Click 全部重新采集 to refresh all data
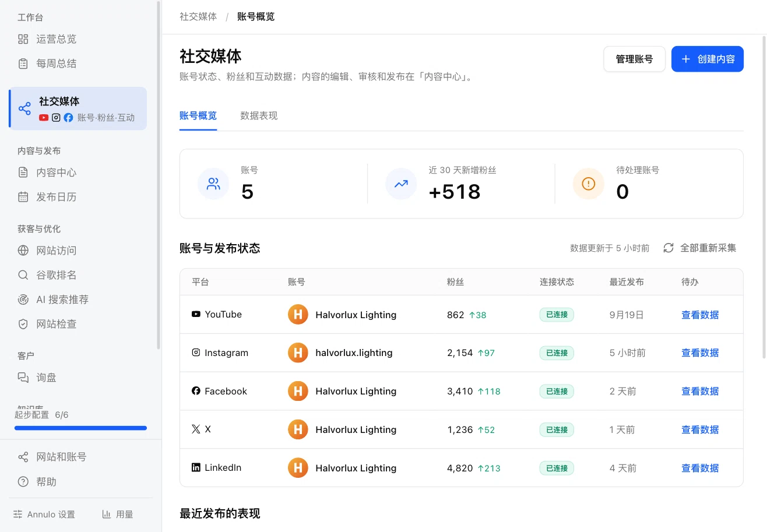Image resolution: width=767 pixels, height=532 pixels. [x=700, y=248]
